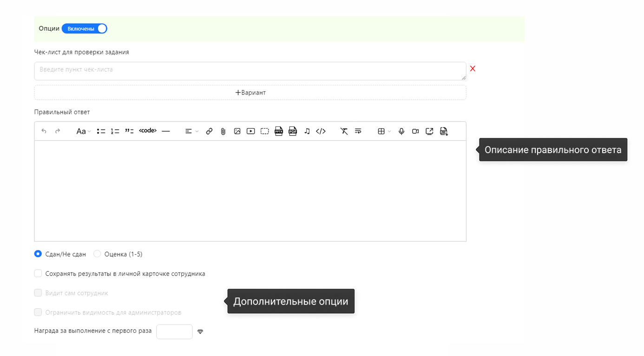The width and height of the screenshot is (644, 356).
Task: Embed a video with the play icon
Action: [x=251, y=131]
